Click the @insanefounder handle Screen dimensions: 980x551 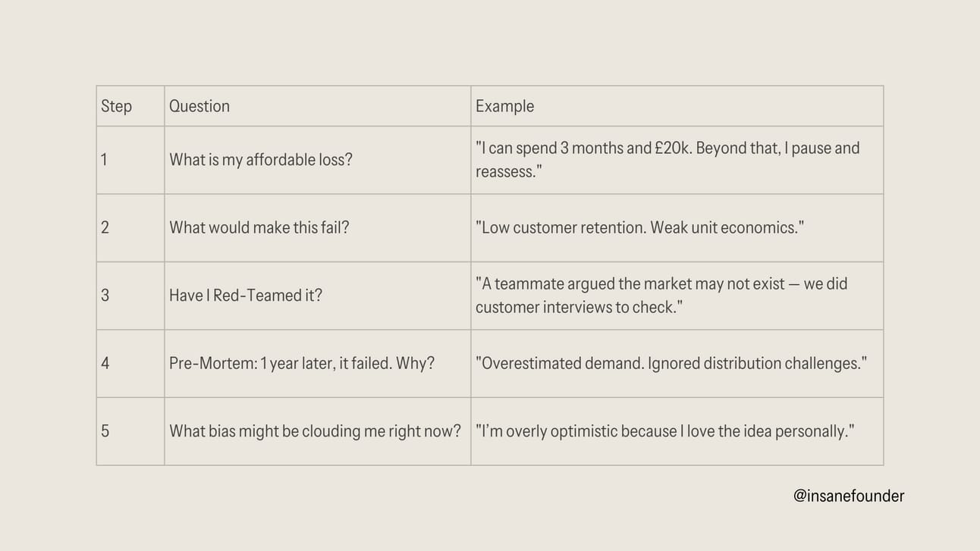click(849, 496)
